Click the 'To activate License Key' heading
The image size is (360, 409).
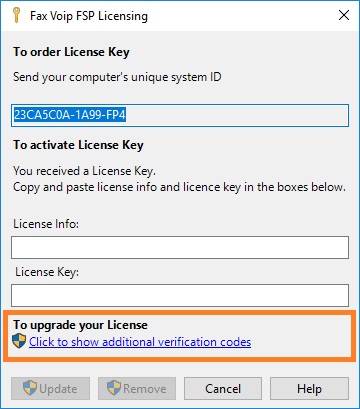tap(78, 145)
